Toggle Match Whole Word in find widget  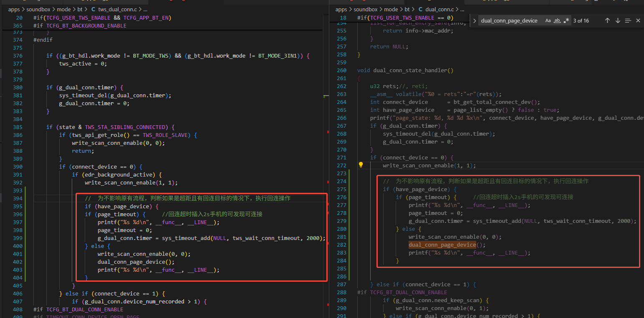click(x=557, y=20)
